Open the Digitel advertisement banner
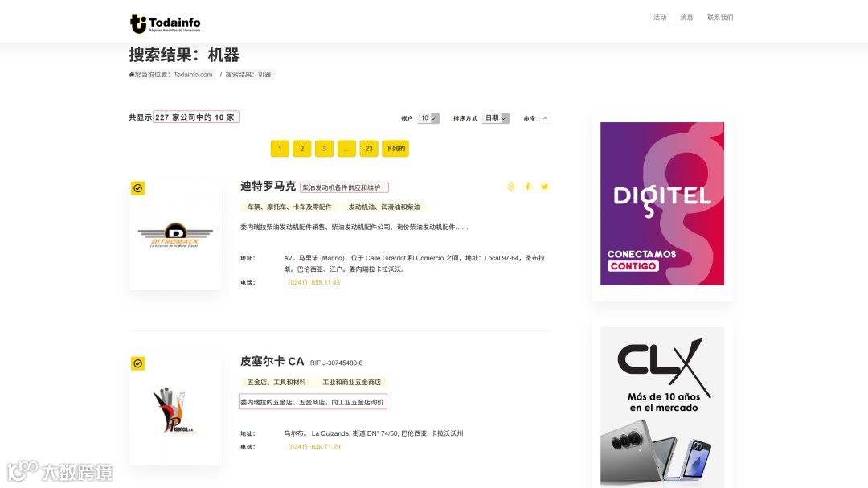This screenshot has height=488, width=868. pos(662,204)
